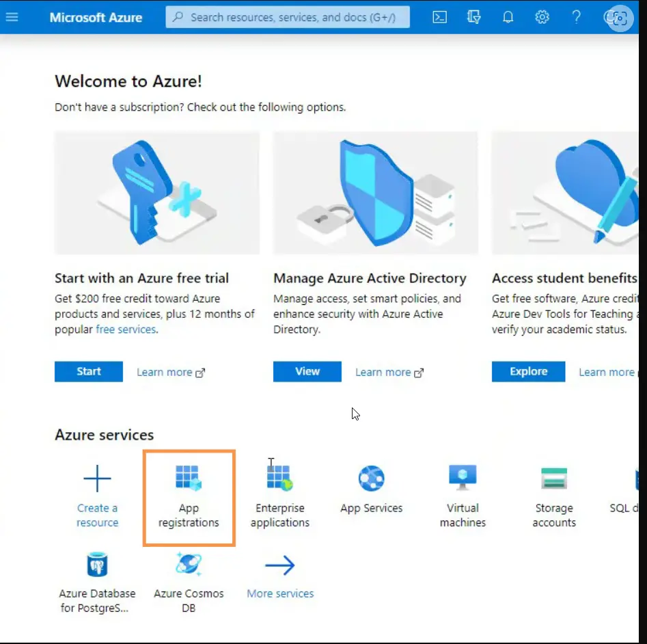The width and height of the screenshot is (647, 644).
Task: Click View for Azure Active Directory
Action: pyautogui.click(x=307, y=371)
